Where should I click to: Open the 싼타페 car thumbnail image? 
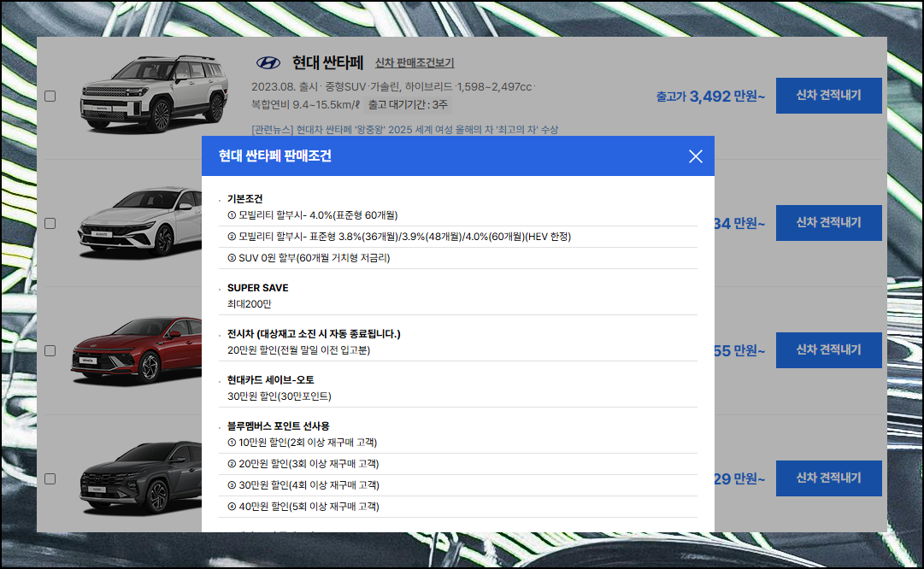[x=154, y=94]
